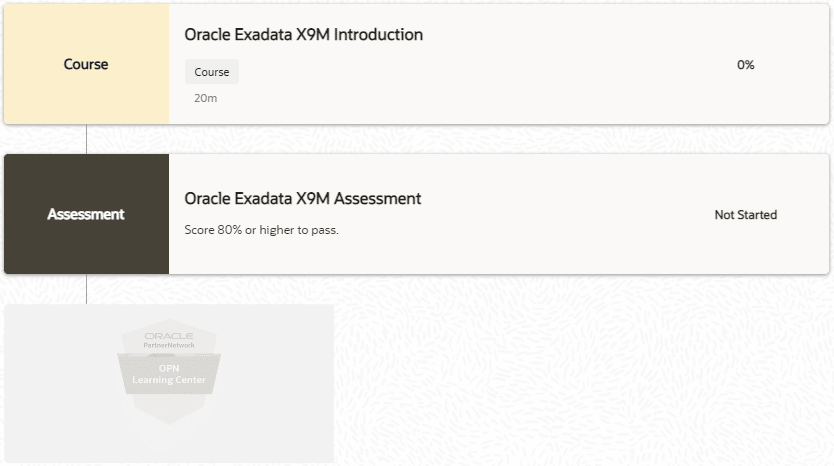Screen dimensions: 834x466
Task: Click the "Score 80% or higher" description
Action: 261,230
